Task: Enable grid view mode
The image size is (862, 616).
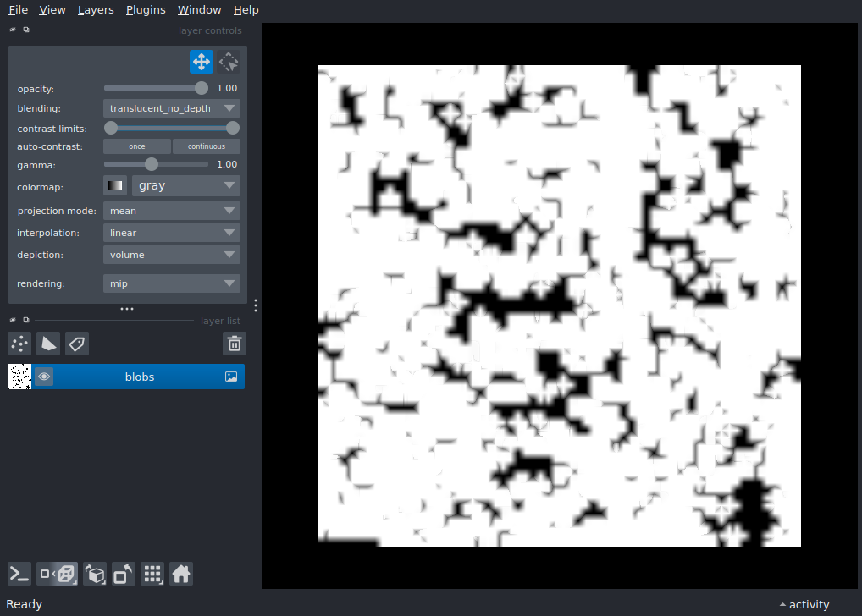Action: tap(152, 573)
